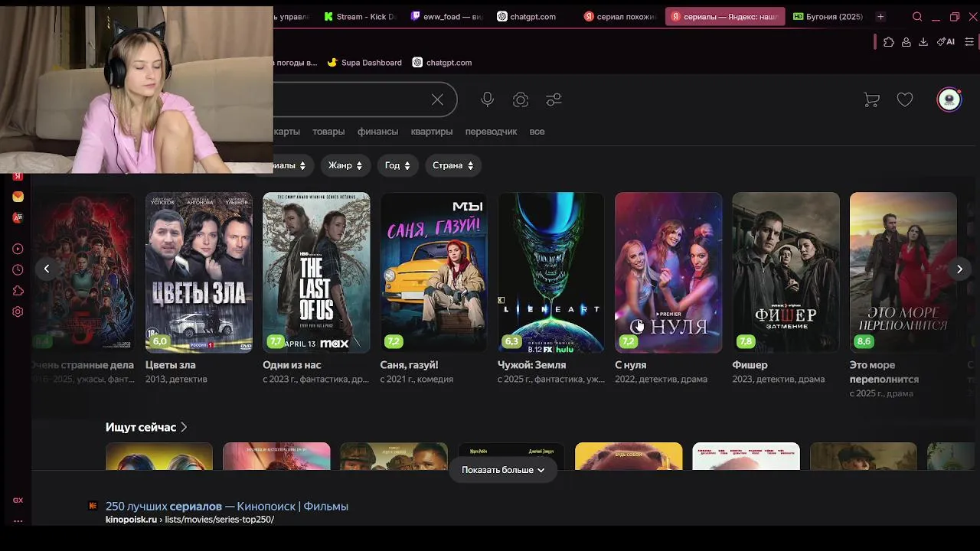Open Yandex Mail icon in sidebar
Viewport: 980px width, 551px height.
pos(18,197)
